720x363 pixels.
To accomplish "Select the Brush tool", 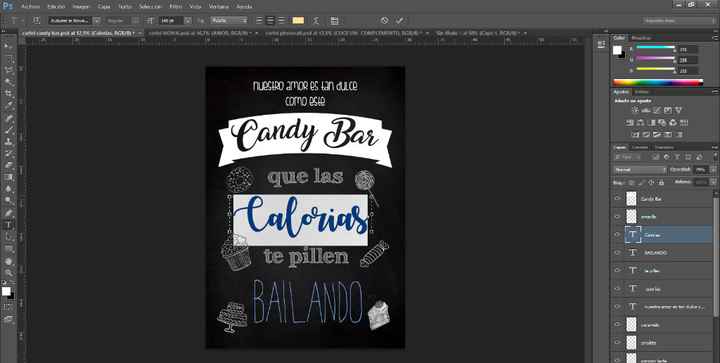I will [9, 130].
